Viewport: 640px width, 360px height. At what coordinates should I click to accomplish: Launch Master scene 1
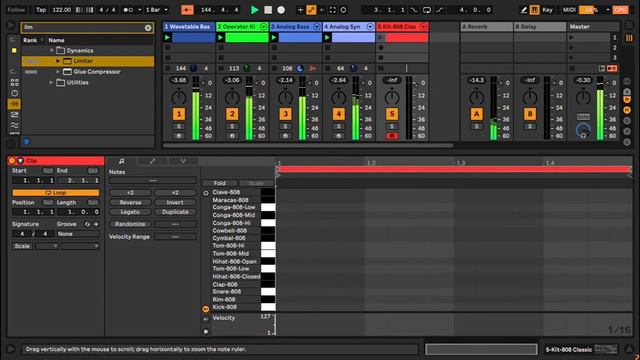pyautogui.click(x=572, y=38)
